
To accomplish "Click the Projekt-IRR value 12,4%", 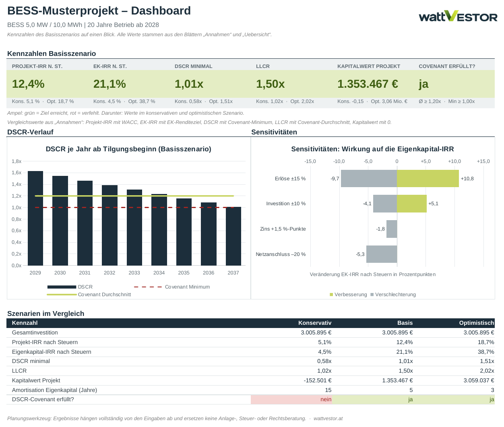I will (x=28, y=84).
